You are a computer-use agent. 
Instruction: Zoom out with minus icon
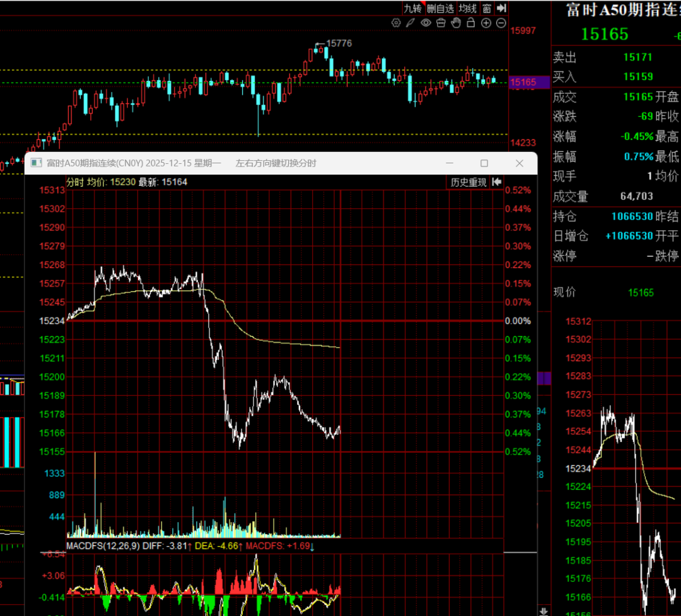(501, 23)
